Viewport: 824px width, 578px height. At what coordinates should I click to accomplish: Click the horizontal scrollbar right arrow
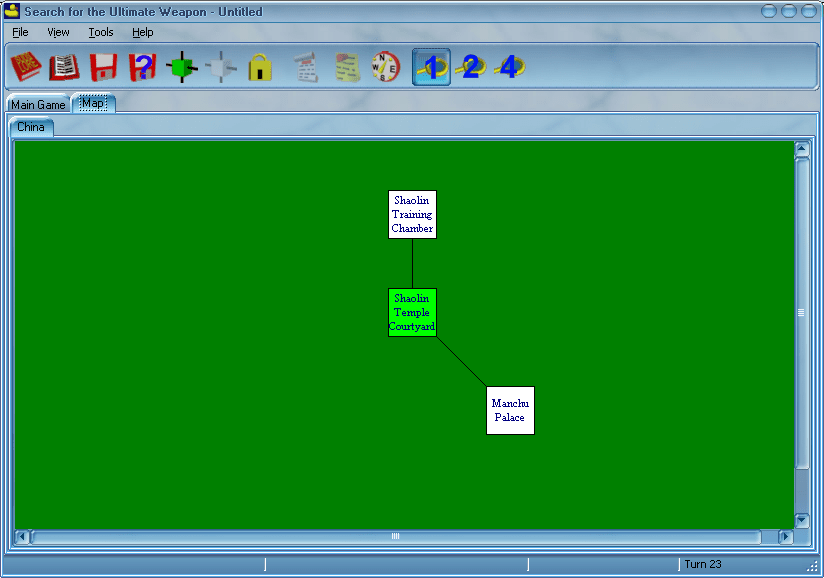785,537
